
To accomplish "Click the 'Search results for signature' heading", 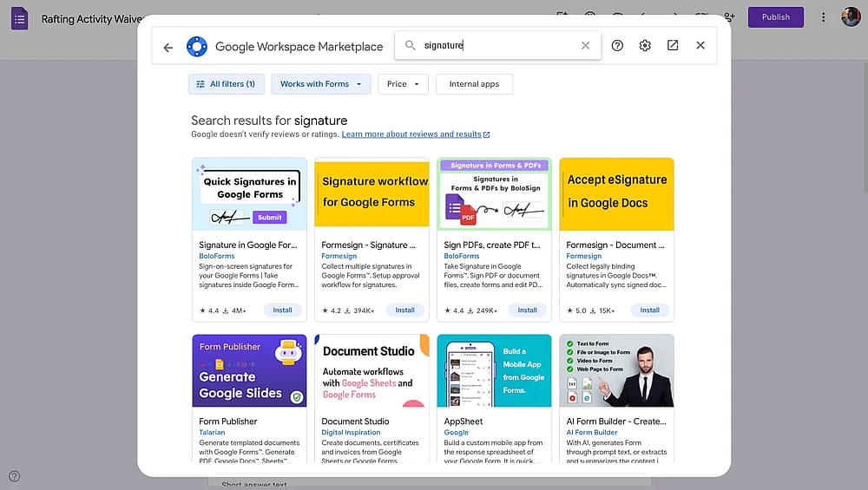I will point(269,121).
